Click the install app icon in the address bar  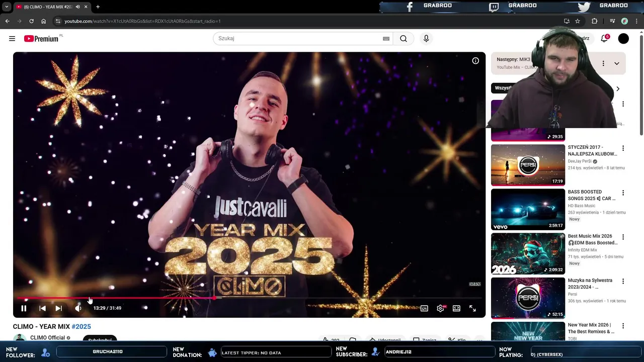567,21
